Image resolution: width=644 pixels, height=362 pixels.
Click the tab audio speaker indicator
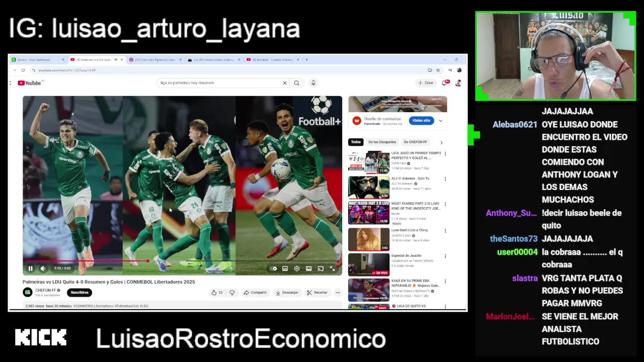pyautogui.click(x=116, y=60)
